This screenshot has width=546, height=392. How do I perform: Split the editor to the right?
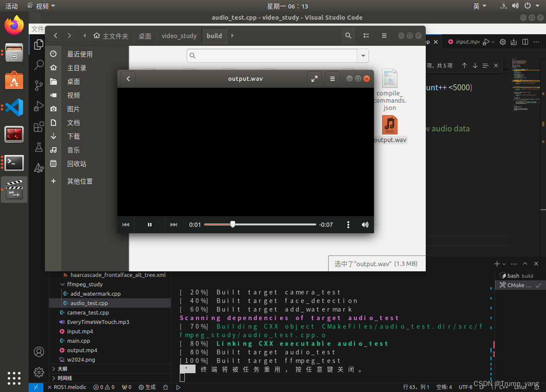coord(525,42)
